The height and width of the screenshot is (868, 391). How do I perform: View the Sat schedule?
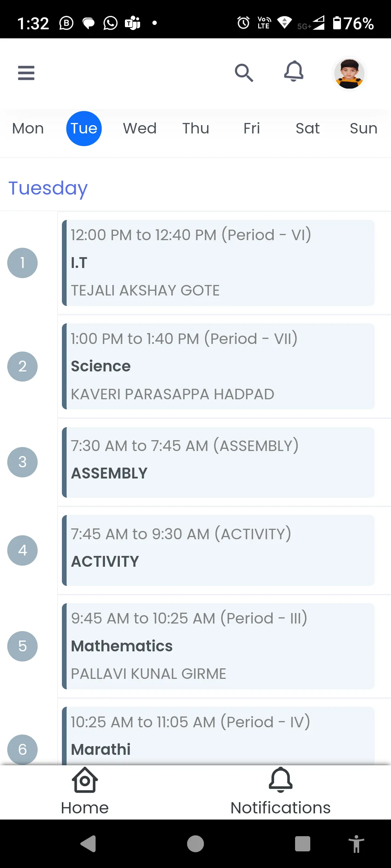[x=307, y=128]
